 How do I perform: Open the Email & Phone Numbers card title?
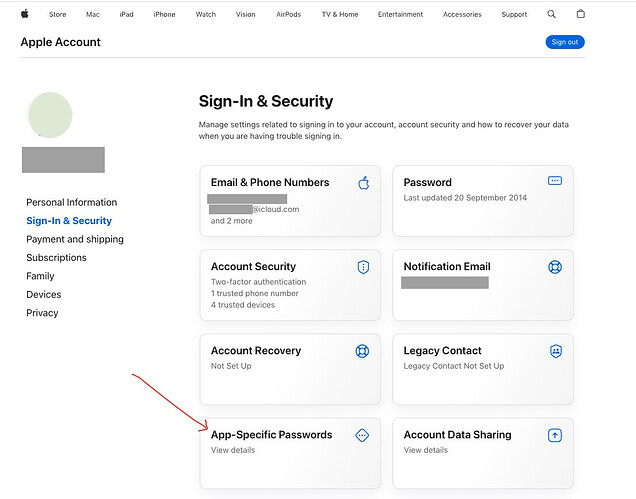270,182
